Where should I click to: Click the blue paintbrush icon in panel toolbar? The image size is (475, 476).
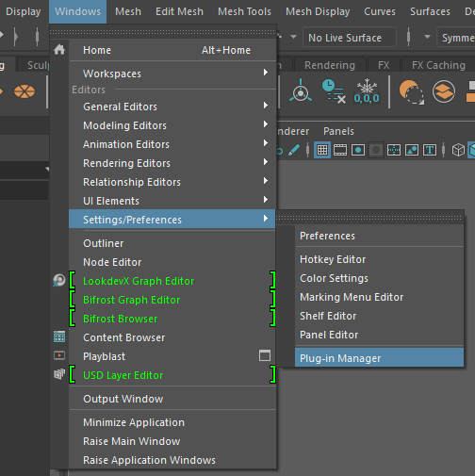[294, 150]
